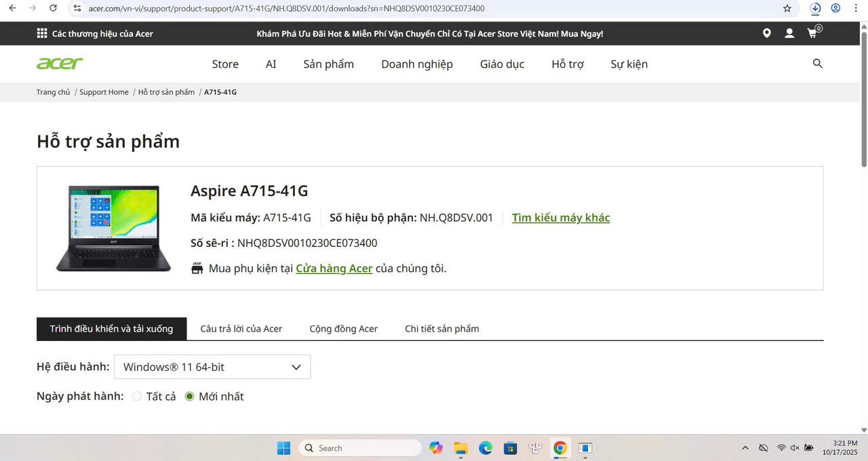The image size is (868, 461).
Task: Open the 'Chi tiết sản phẩm' tab
Action: pos(441,329)
